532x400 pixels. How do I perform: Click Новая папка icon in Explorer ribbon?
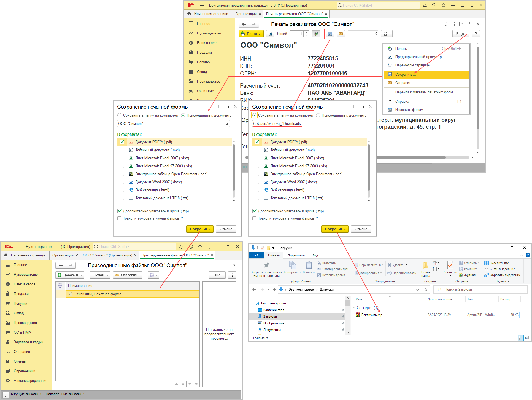pyautogui.click(x=426, y=265)
